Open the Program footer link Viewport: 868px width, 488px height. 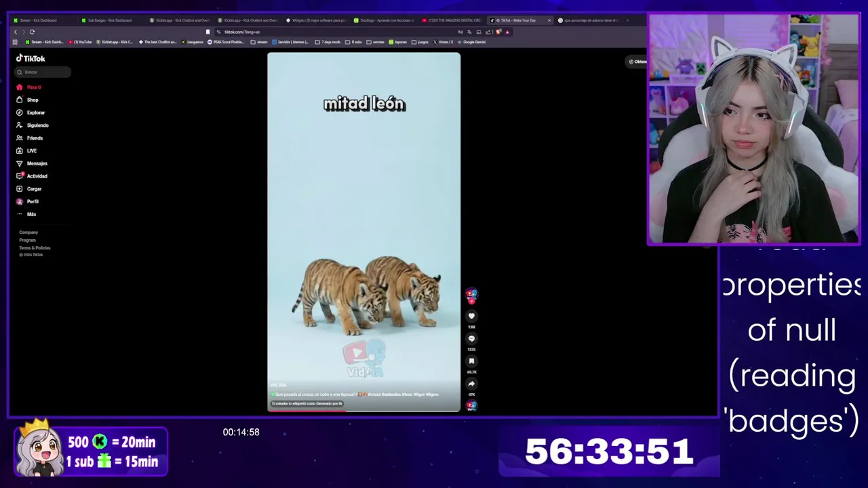[27, 240]
